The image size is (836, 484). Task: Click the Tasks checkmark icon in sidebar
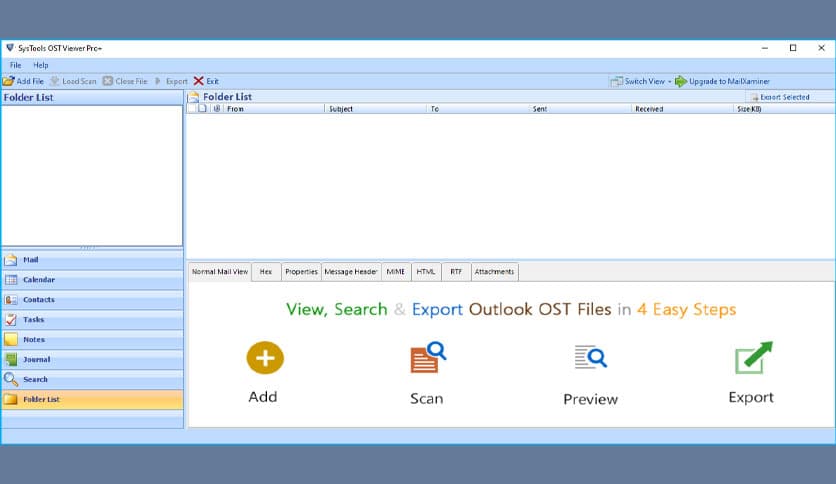click(11, 320)
